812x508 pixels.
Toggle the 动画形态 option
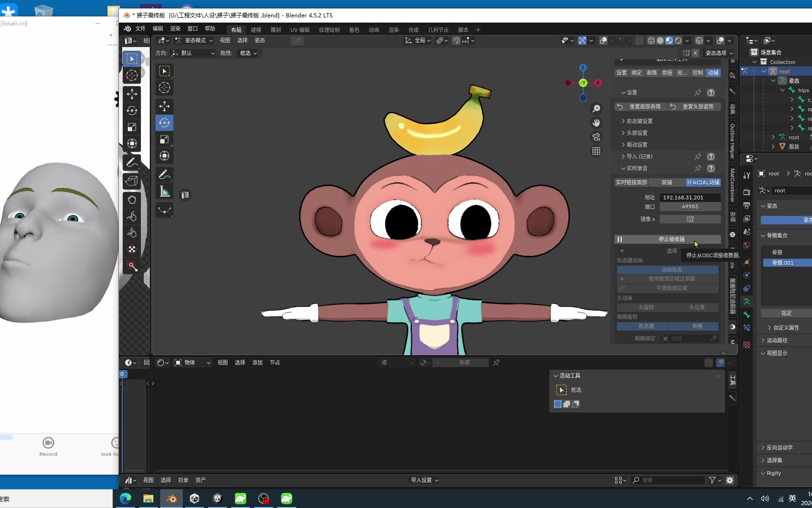tap(667, 270)
